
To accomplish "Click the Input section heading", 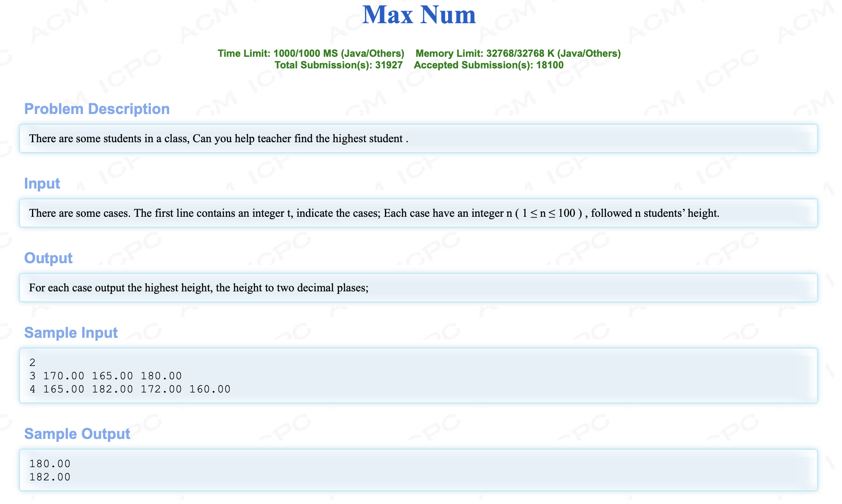I will click(x=42, y=184).
